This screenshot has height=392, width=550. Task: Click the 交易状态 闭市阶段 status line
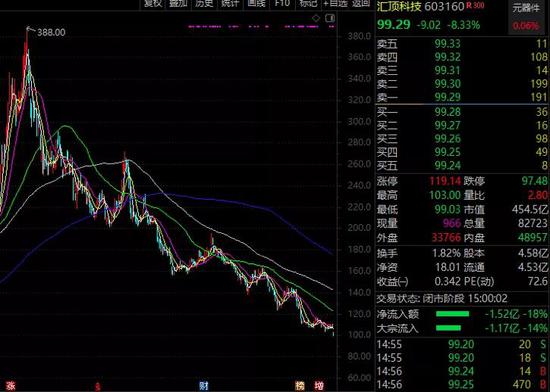pyautogui.click(x=442, y=299)
